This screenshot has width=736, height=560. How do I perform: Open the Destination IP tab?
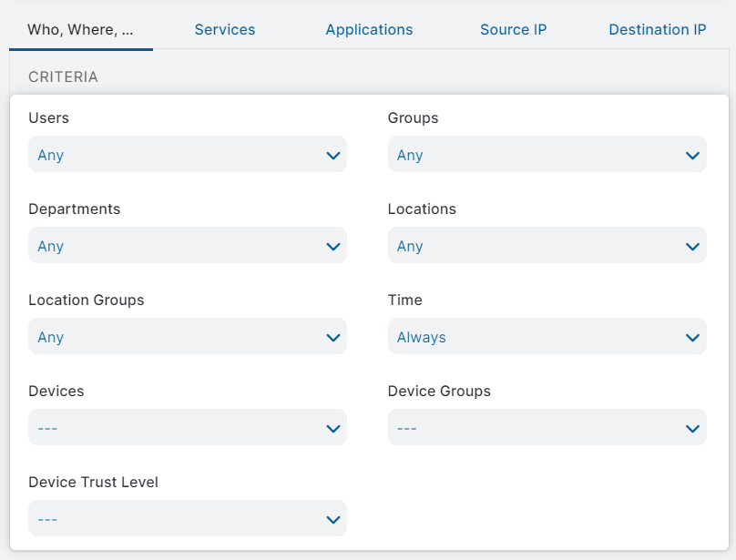[x=657, y=29]
